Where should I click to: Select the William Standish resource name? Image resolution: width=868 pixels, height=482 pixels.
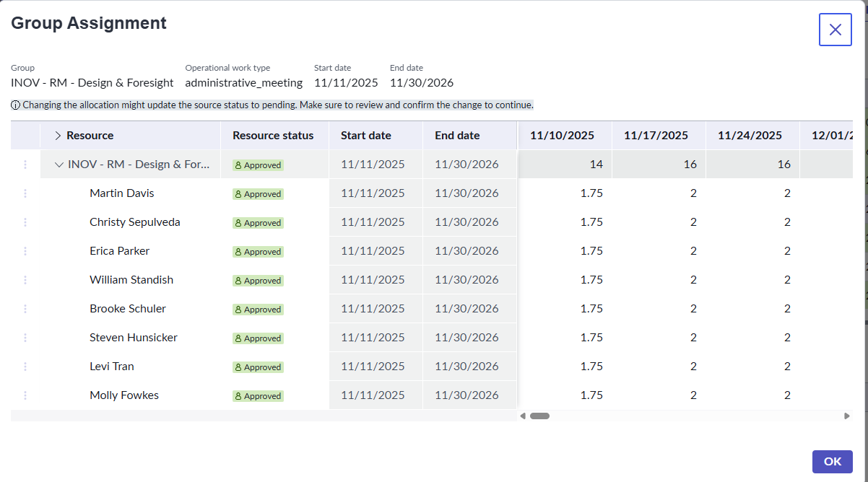[x=131, y=280]
